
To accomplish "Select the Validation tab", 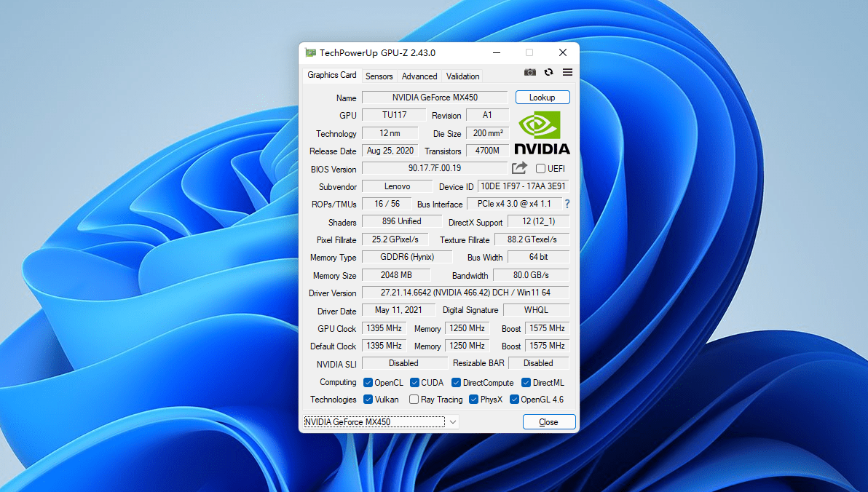I will [462, 76].
